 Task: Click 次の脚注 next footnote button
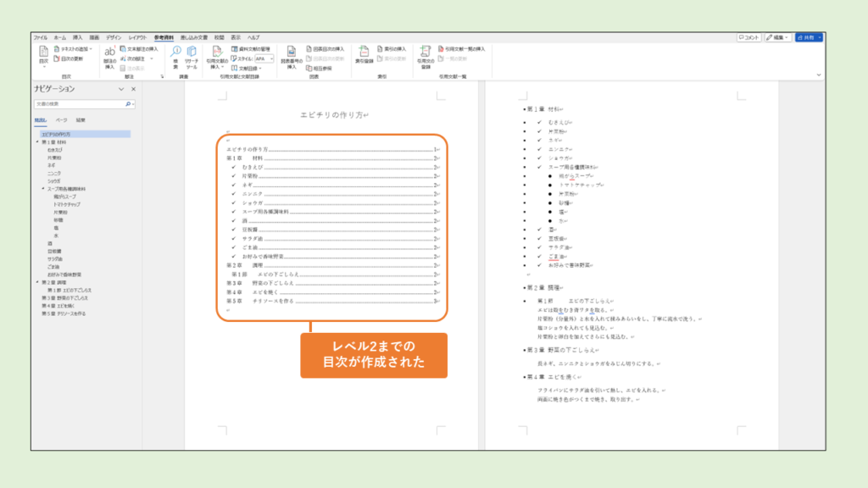[x=133, y=58]
